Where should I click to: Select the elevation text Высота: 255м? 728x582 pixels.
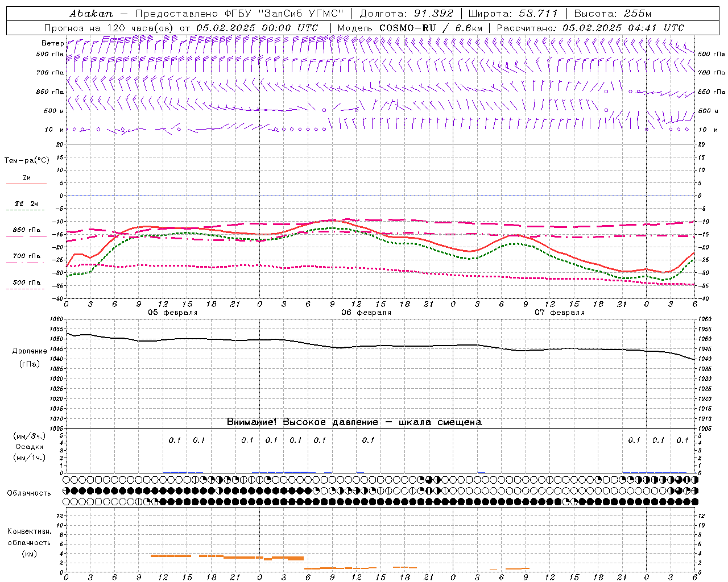point(613,14)
